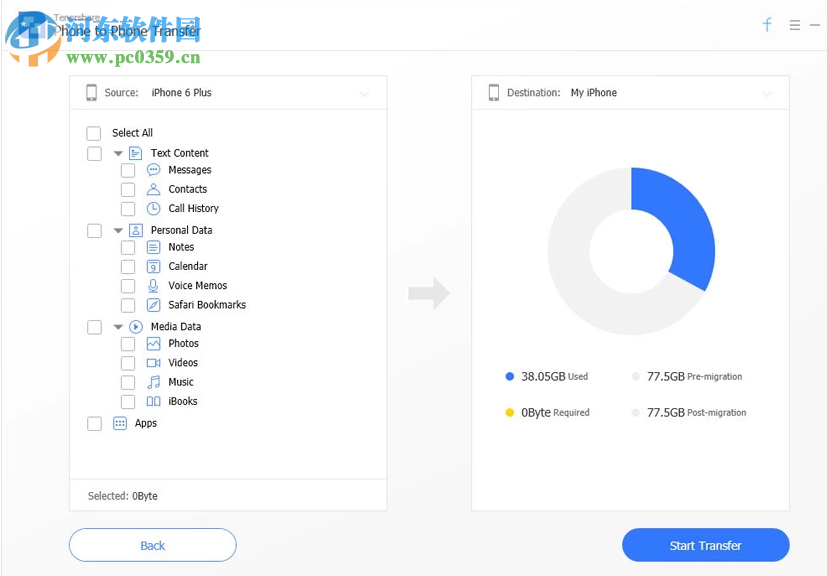Click the Personal Data portrait icon
The image size is (827, 576).
coord(136,230)
